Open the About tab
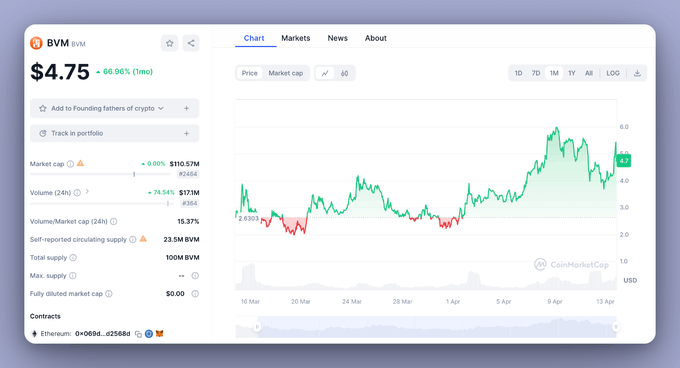The width and height of the screenshot is (680, 368). tap(376, 38)
